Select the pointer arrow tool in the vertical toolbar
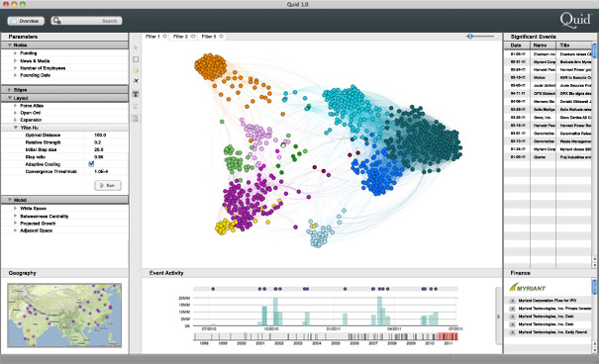Screen dimensions: 599x364 point(136,47)
